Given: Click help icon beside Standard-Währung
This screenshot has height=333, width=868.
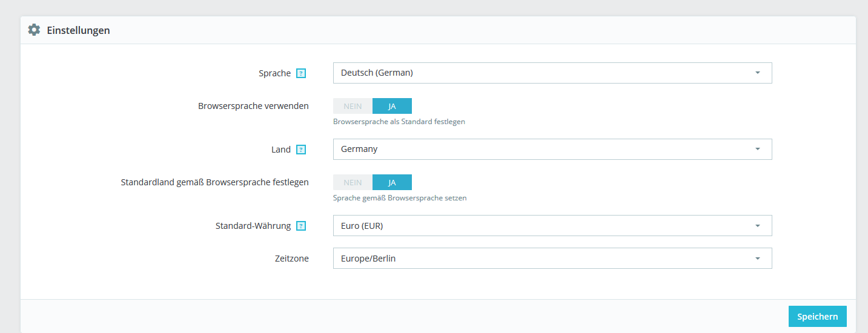Looking at the screenshot, I should click(x=301, y=226).
